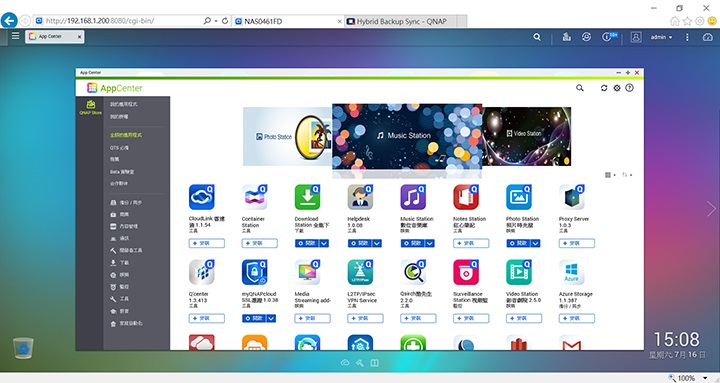Install the Notes Station app
The width and height of the screenshot is (720, 383).
click(471, 243)
